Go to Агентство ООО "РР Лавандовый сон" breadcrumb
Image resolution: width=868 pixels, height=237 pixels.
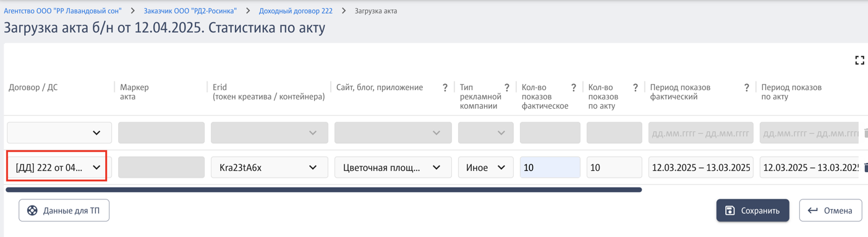click(x=62, y=11)
